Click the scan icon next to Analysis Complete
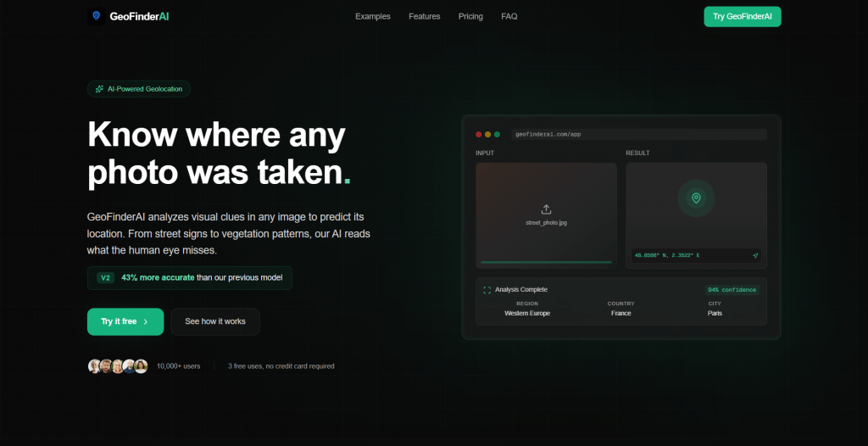Viewport: 868px width, 446px height. pos(487,290)
